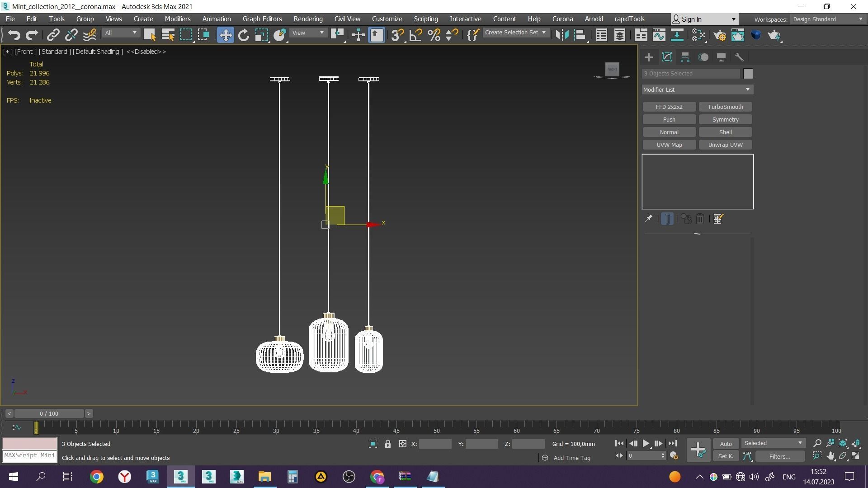Click Select by Name icon
Screen dimensions: 868x488
click(x=168, y=35)
